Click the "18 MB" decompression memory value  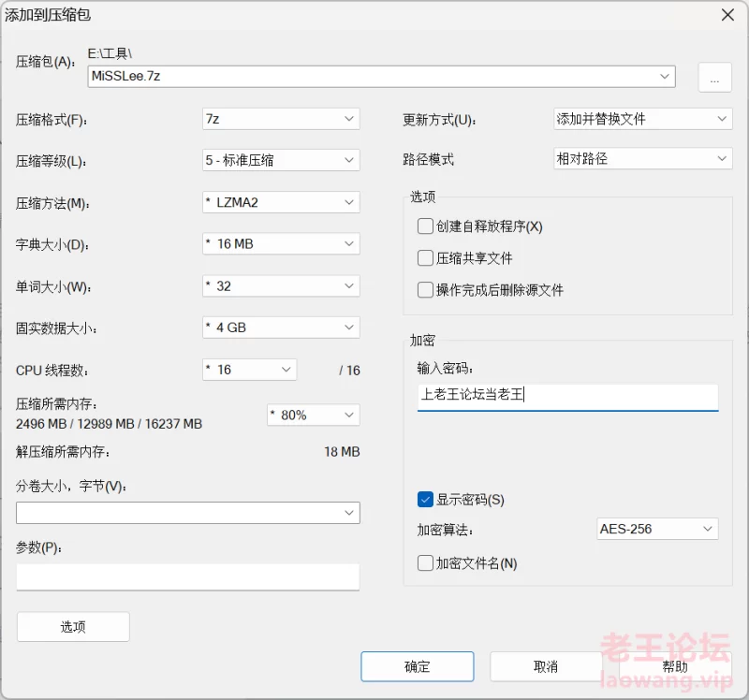pyautogui.click(x=342, y=452)
